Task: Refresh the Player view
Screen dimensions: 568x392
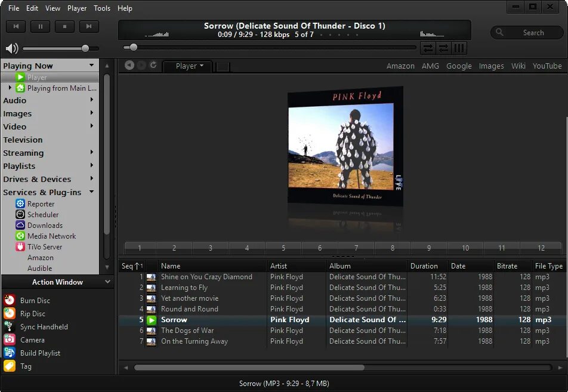Action: point(153,65)
